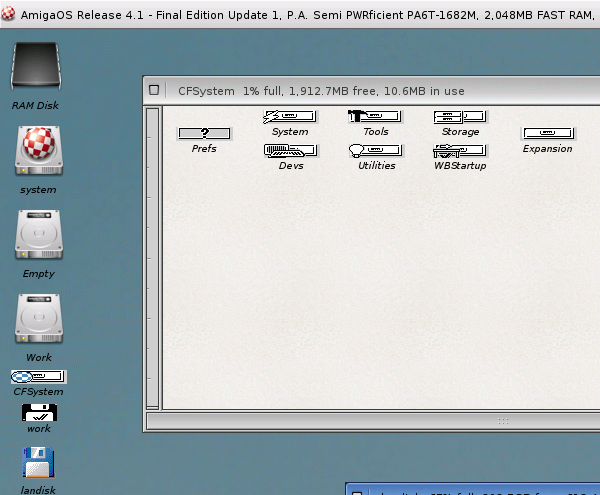Open the Prefs drawer in CFSystem window

point(204,133)
